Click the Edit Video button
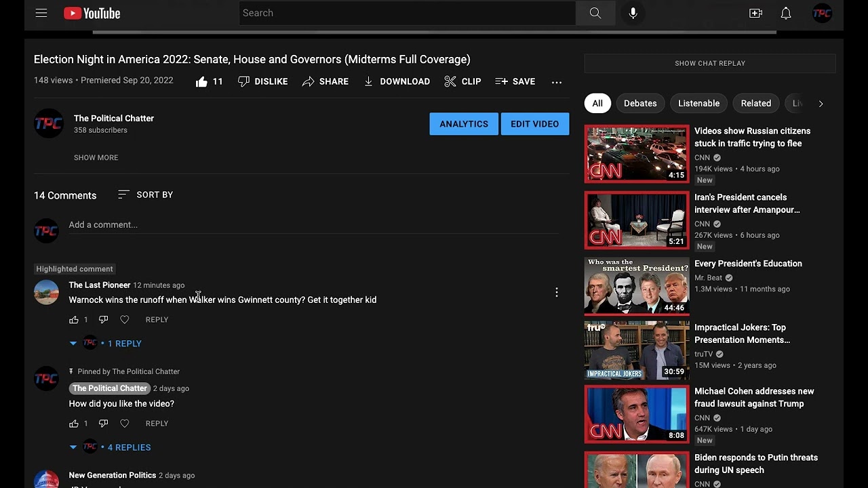 535,124
